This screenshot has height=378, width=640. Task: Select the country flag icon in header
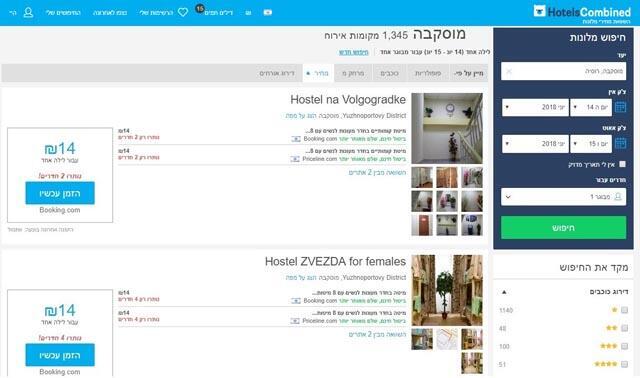pos(268,13)
